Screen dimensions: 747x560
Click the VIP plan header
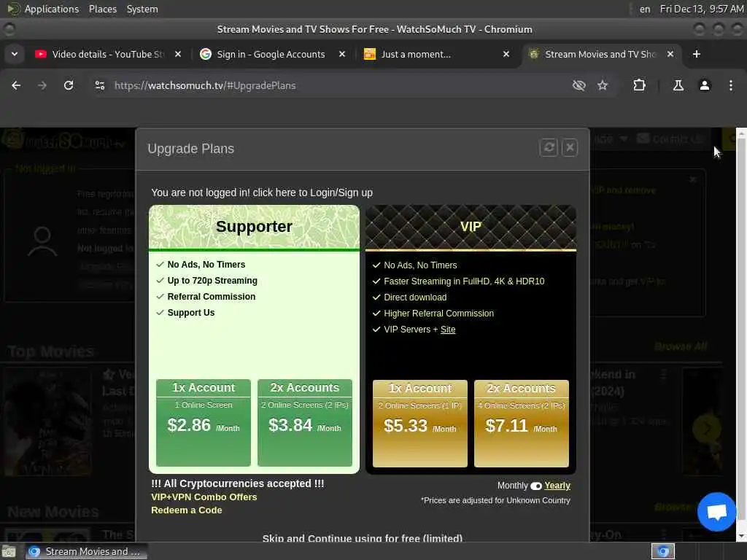tap(471, 227)
